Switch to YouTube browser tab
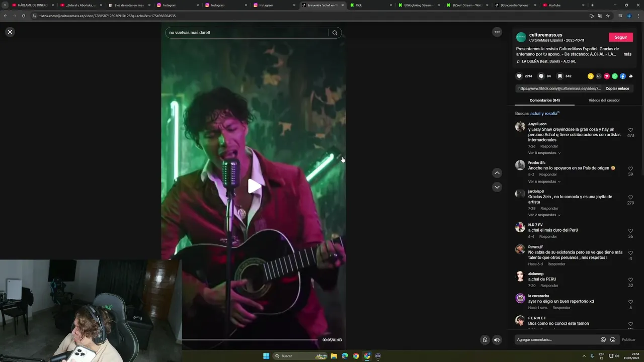 click(564, 5)
